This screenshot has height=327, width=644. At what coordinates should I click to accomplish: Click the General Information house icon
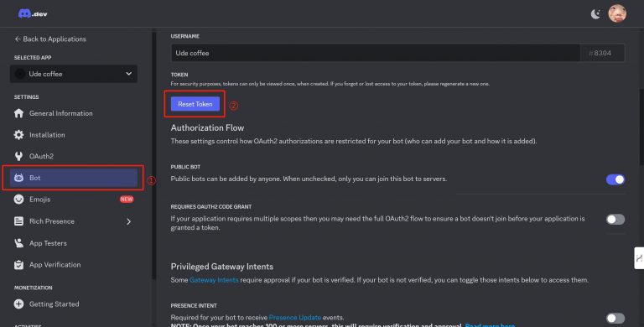tap(19, 113)
